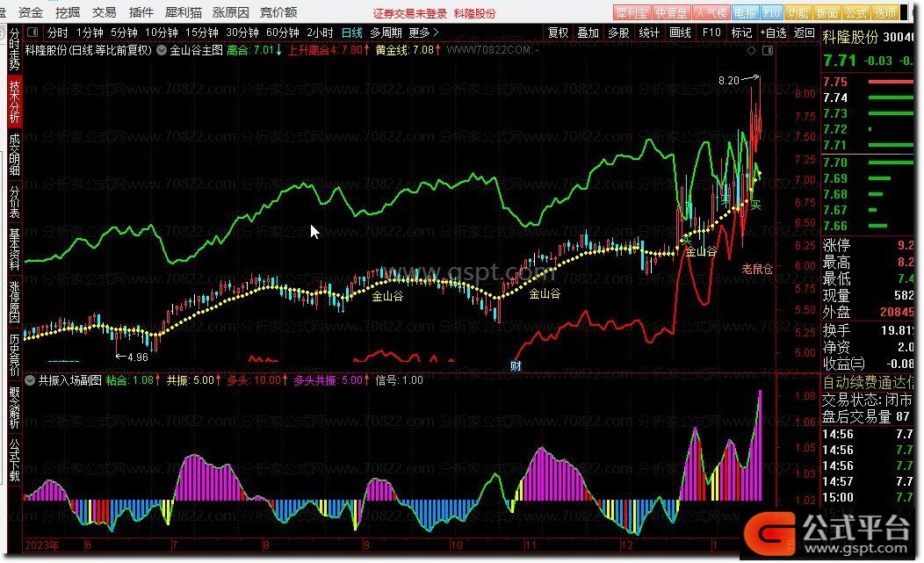This screenshot has height=563, width=924.
Task: Click the diamond icon above the chart
Action: (751, 51)
